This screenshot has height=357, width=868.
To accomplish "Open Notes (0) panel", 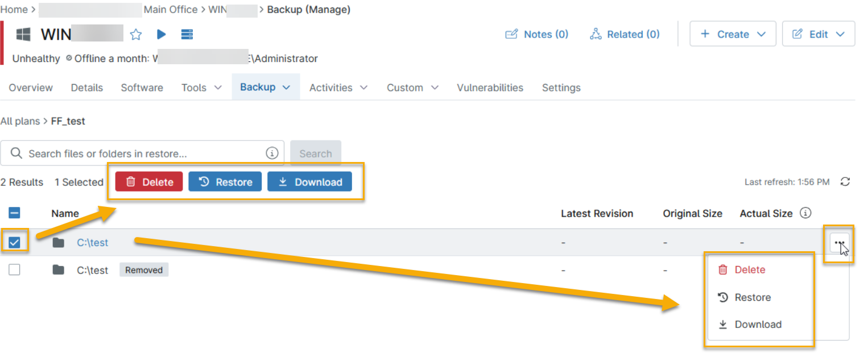I will click(x=537, y=34).
